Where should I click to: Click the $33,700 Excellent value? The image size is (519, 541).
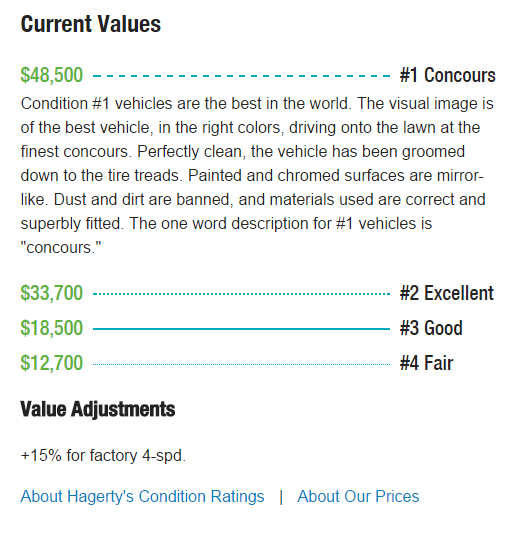click(52, 293)
